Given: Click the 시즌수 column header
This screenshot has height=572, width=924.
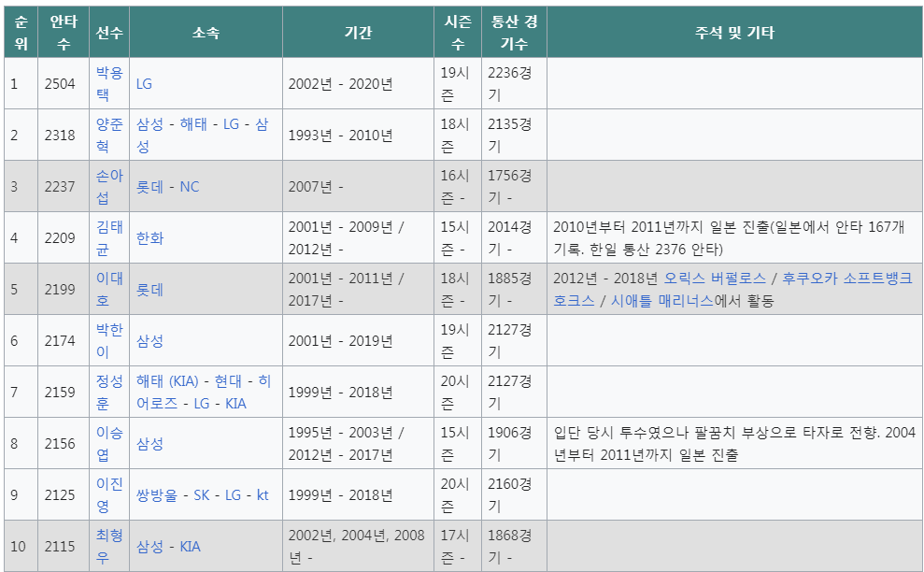Looking at the screenshot, I should 458,33.
